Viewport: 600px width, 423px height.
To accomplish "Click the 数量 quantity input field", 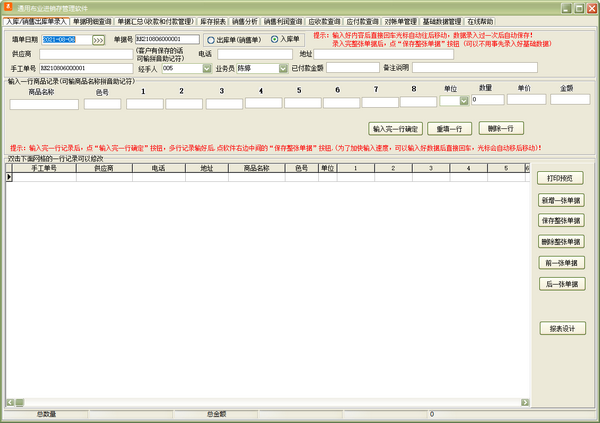I will [487, 100].
